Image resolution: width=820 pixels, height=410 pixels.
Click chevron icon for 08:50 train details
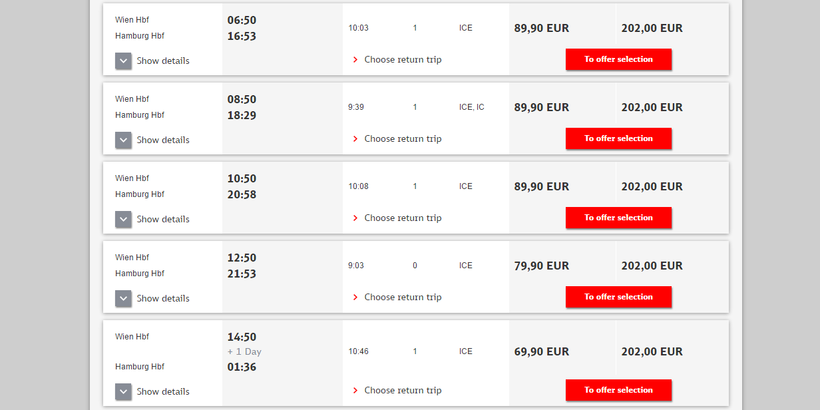coord(124,140)
